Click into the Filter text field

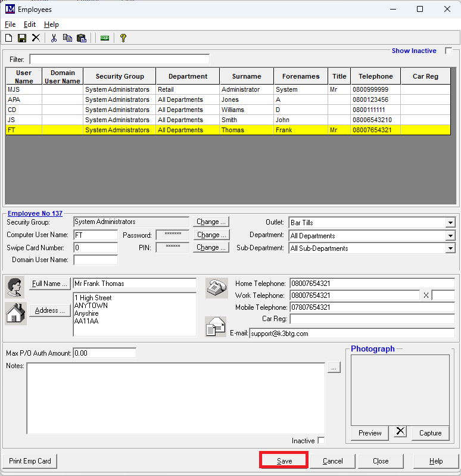[119, 60]
